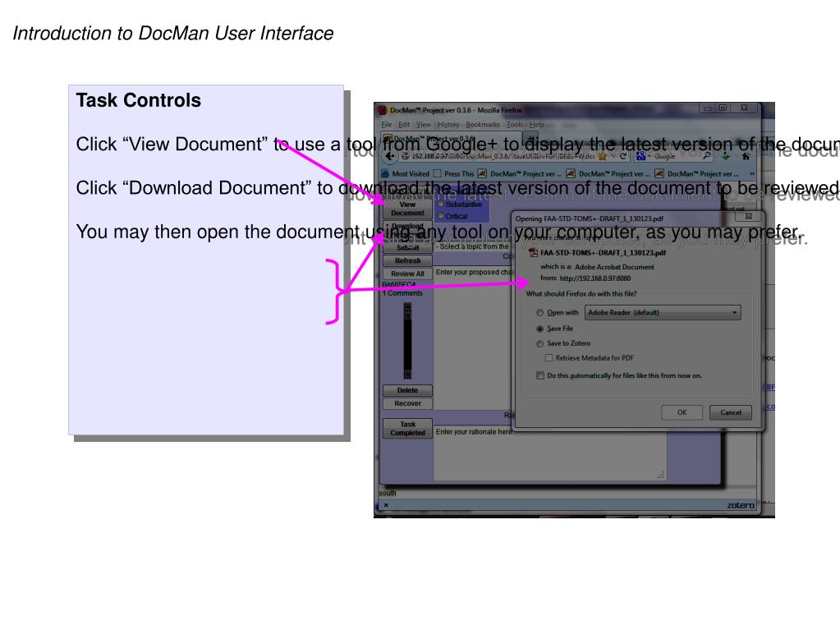
Task: Click the search magnifier in the Google box
Action: pyautogui.click(x=707, y=156)
